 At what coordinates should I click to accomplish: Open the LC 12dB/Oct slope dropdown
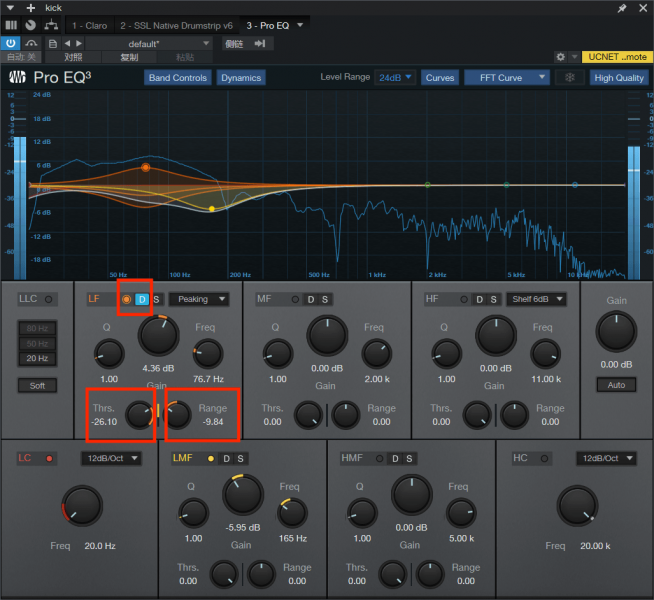tap(111, 458)
